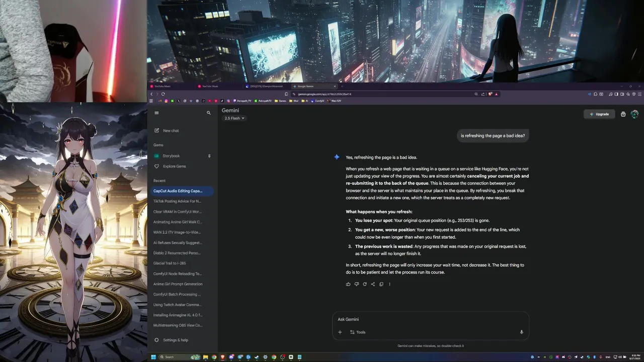Open the Windows Start menu
The width and height of the screenshot is (644, 362).
[x=153, y=357]
